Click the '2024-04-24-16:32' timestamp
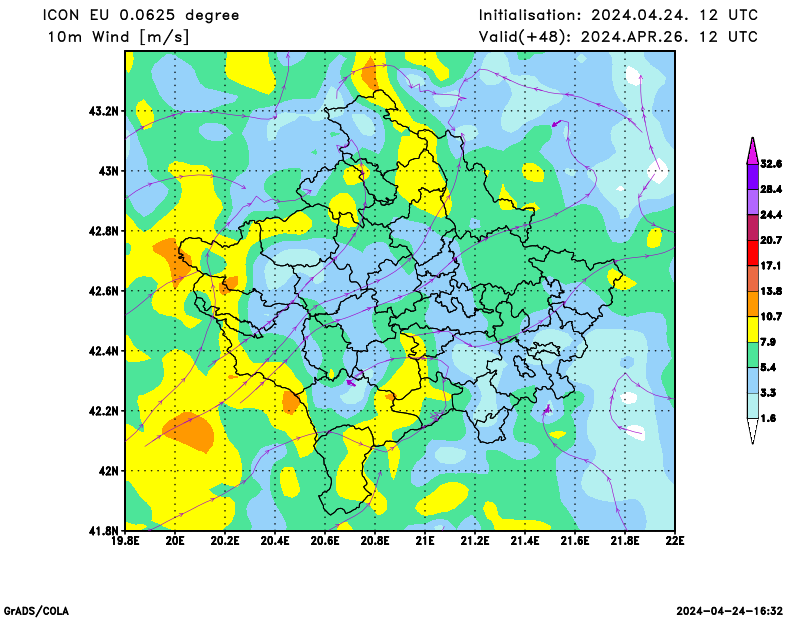The width and height of the screenshot is (800, 618). coord(730,611)
